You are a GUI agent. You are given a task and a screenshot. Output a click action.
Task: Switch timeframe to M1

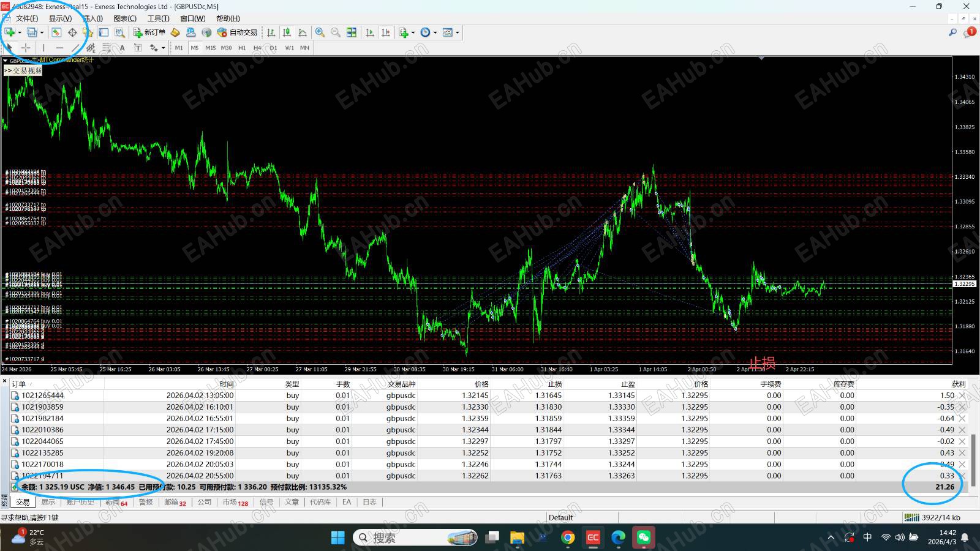click(x=179, y=48)
